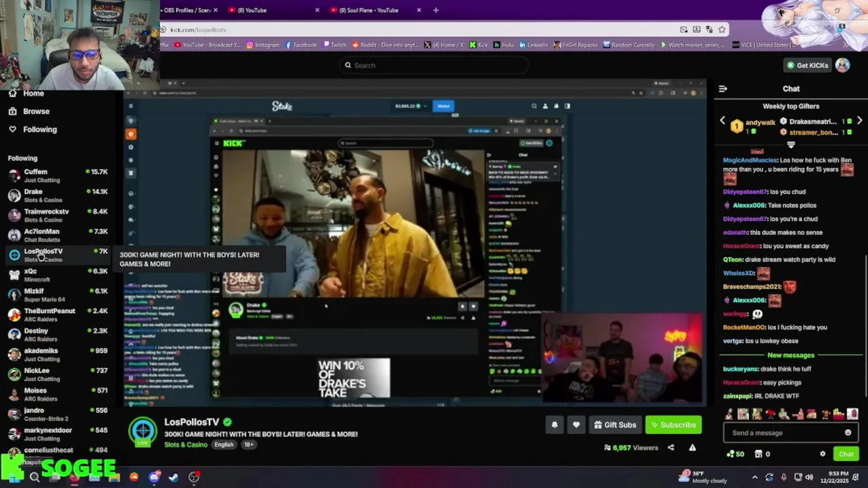Screen dimensions: 868x488
Task: Open a new browser tab
Action: (x=435, y=10)
